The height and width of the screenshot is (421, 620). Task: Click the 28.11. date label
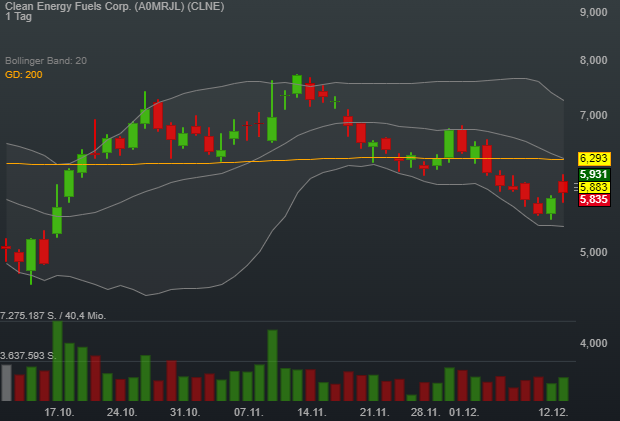(425, 412)
